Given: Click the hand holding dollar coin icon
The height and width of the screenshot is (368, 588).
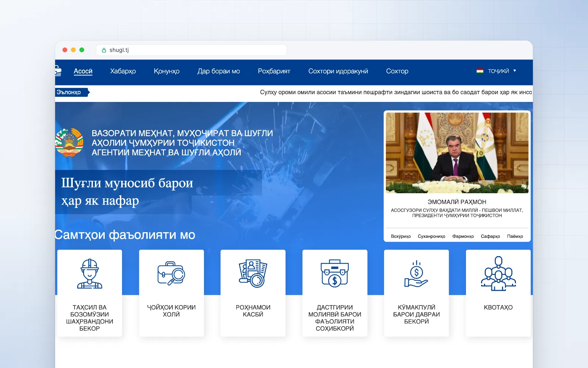Looking at the screenshot, I should point(416,274).
